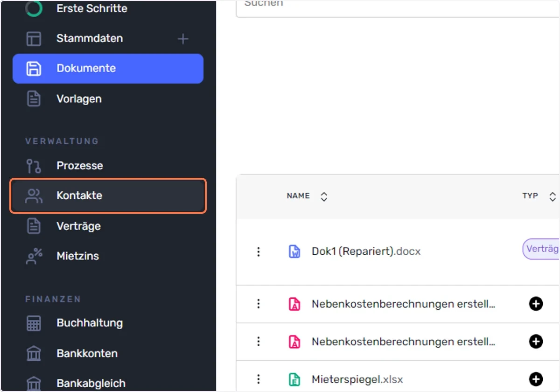Click the Vorlagen document icon
Screen dimensions: 560x392
(34, 99)
